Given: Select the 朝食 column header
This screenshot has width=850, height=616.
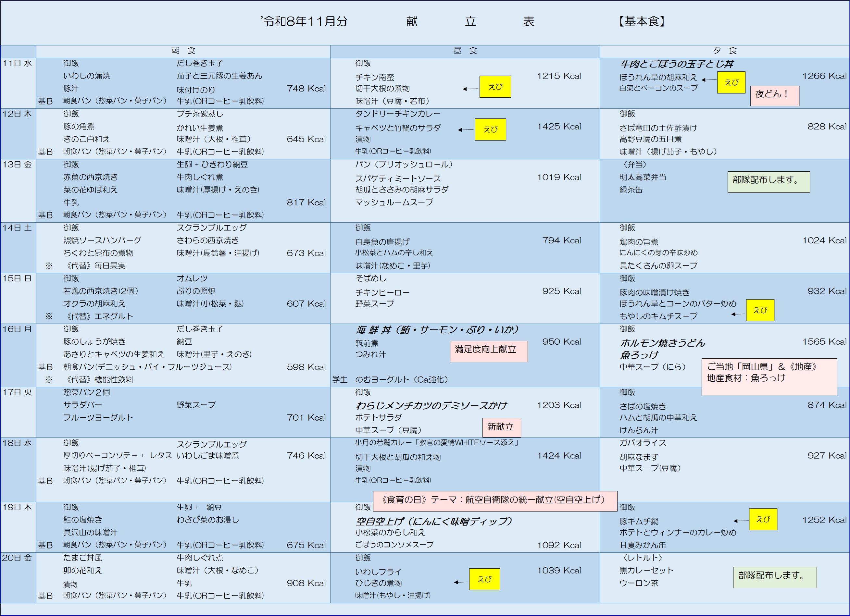Looking at the screenshot, I should tap(183, 51).
